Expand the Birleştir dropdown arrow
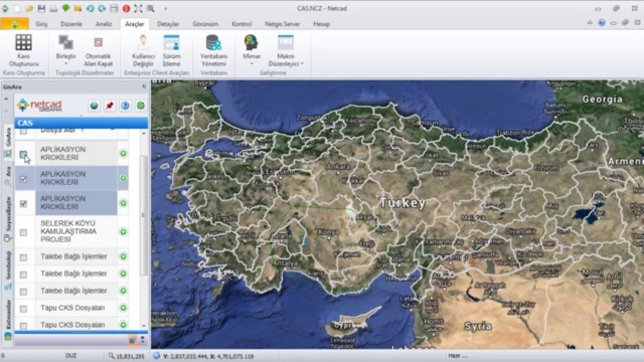Viewport: 644px width, 362px height. [x=66, y=64]
